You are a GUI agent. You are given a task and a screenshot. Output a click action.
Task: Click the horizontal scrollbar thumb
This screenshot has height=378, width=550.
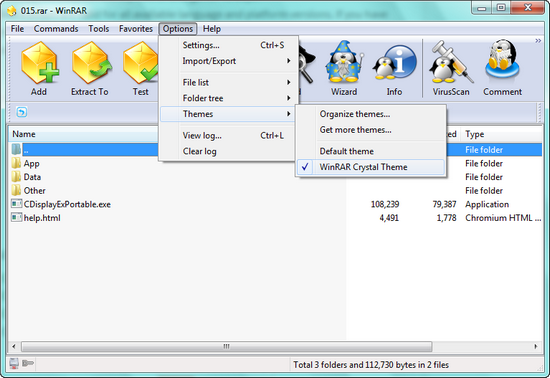[227, 346]
